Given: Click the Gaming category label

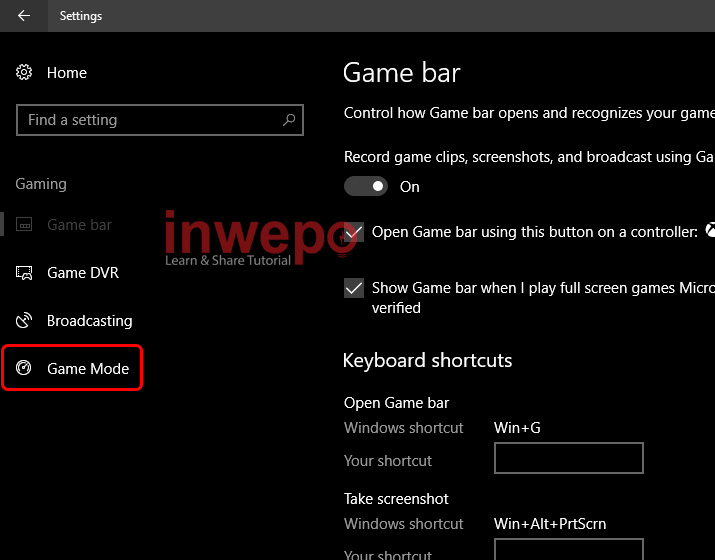Looking at the screenshot, I should click(41, 184).
